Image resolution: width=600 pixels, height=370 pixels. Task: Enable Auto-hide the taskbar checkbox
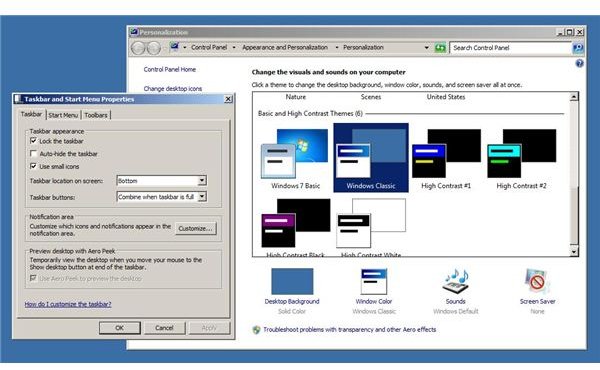click(x=33, y=153)
